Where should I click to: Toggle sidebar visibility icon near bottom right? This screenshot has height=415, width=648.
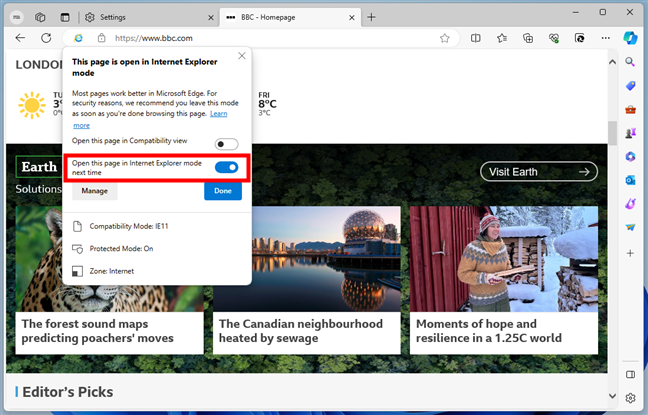(x=630, y=374)
